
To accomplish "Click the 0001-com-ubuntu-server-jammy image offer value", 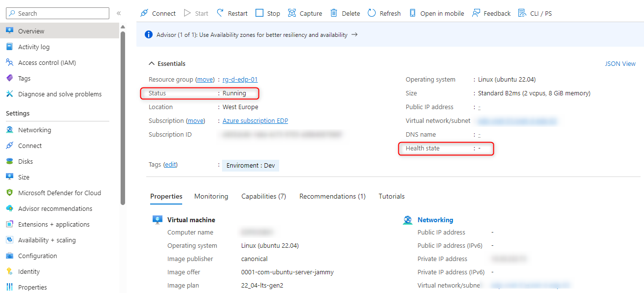I will click(x=288, y=272).
